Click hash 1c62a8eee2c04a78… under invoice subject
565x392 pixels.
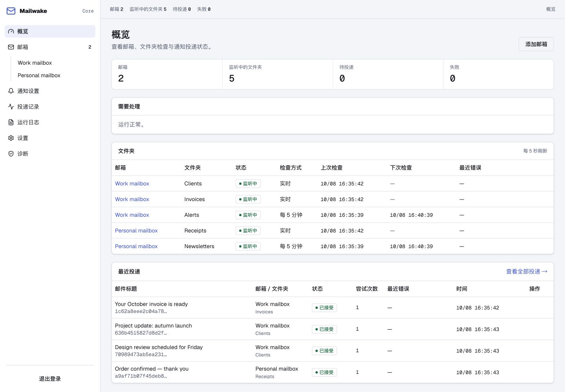coord(141,312)
